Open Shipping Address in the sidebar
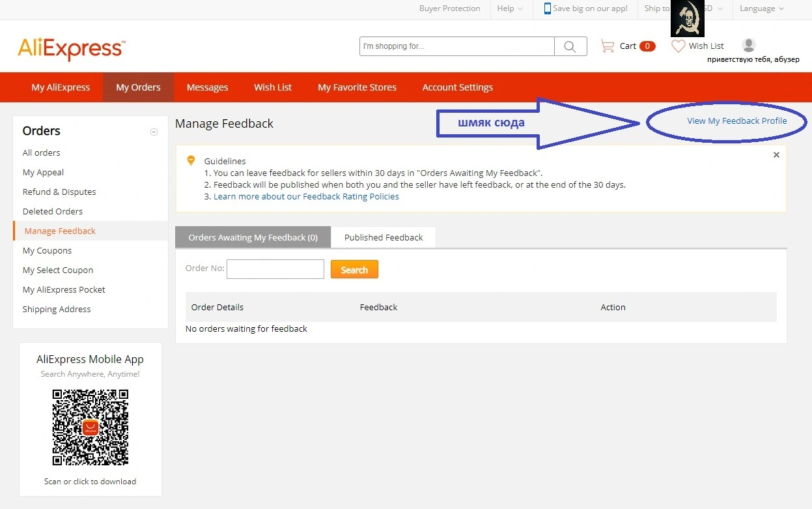 [57, 309]
